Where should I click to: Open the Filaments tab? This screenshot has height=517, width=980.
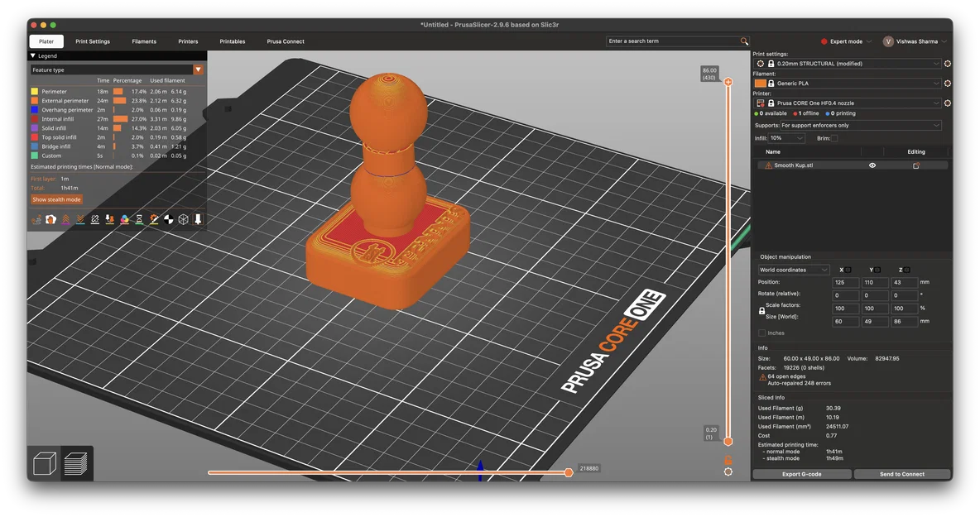(x=144, y=41)
